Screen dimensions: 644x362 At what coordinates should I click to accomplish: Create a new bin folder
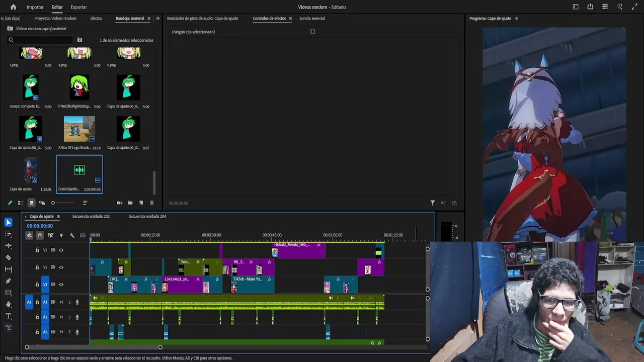pos(130,203)
